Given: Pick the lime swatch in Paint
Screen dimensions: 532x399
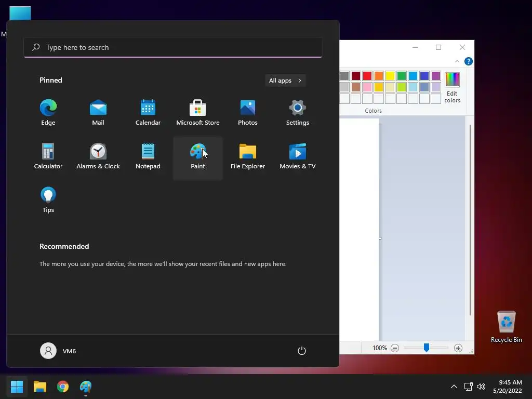Looking at the screenshot, I should [x=402, y=87].
